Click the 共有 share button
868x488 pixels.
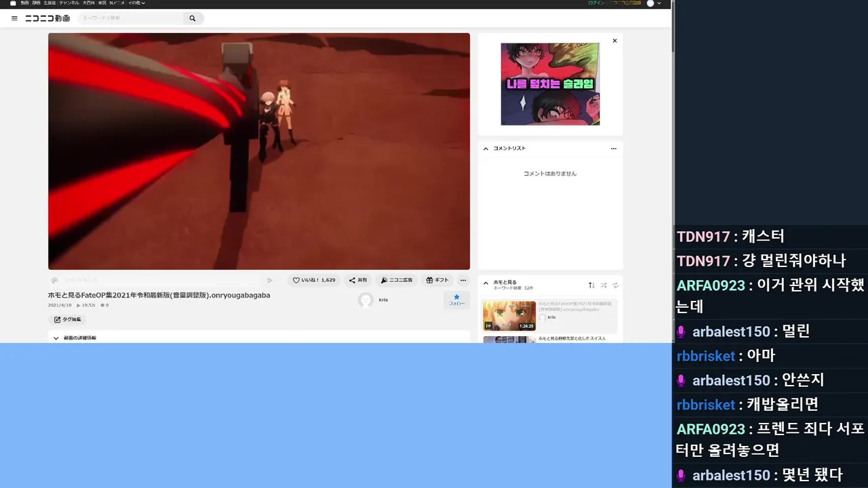coord(358,280)
